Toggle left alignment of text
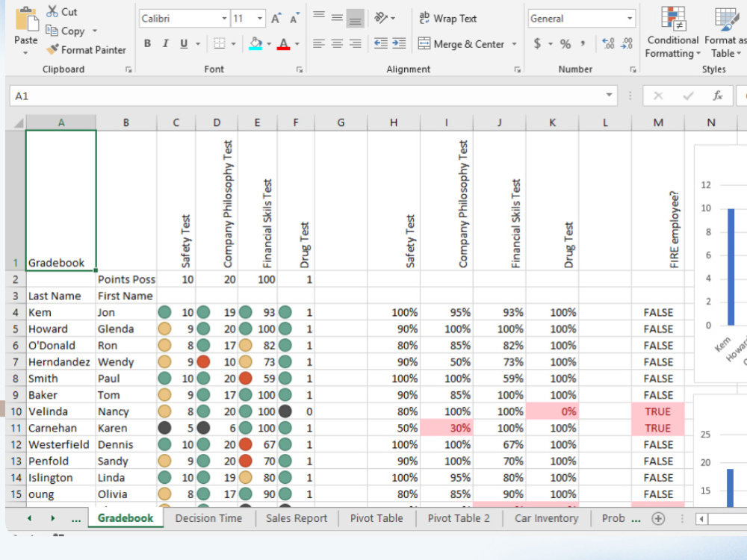The width and height of the screenshot is (747, 560). (319, 44)
